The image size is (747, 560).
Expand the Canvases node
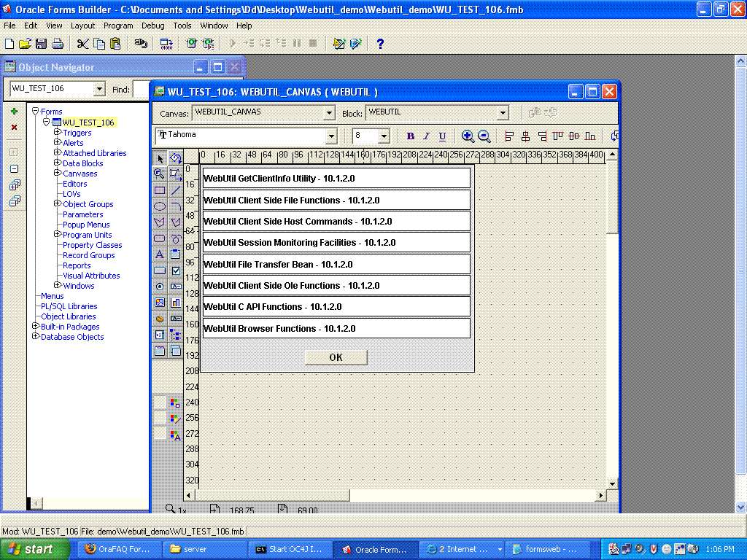coord(57,173)
